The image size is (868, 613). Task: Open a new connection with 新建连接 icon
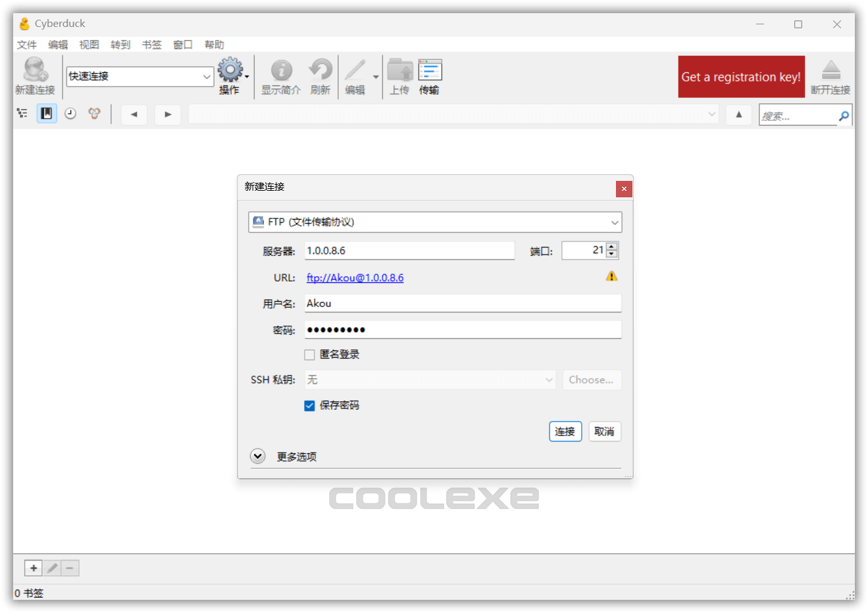(34, 76)
